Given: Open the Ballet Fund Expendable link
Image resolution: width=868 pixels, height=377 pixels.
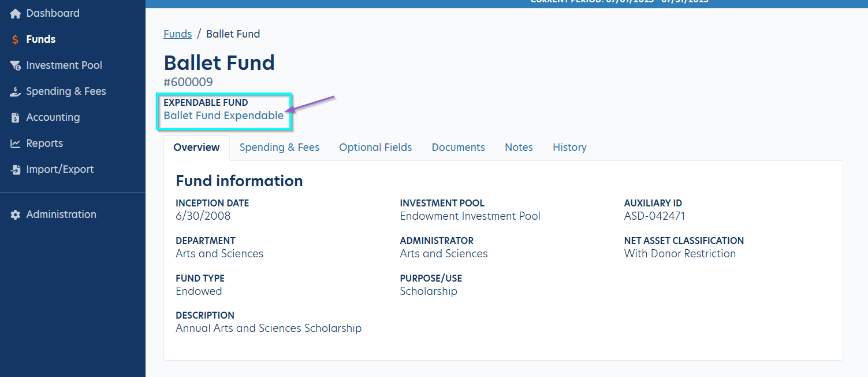Looking at the screenshot, I should (x=223, y=116).
